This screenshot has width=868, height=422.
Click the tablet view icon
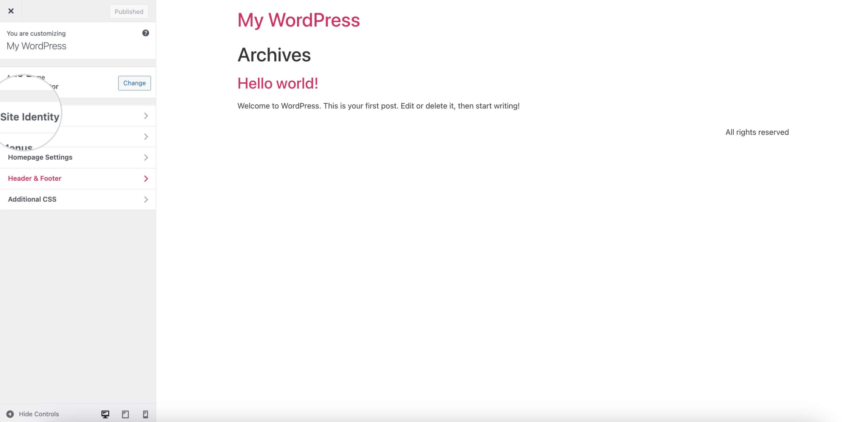point(124,414)
